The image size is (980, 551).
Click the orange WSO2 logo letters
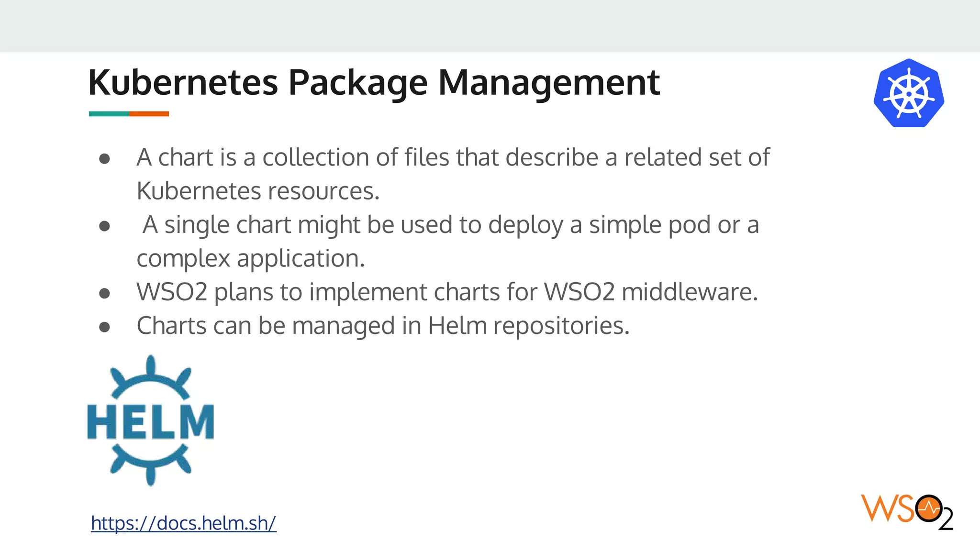(x=888, y=509)
